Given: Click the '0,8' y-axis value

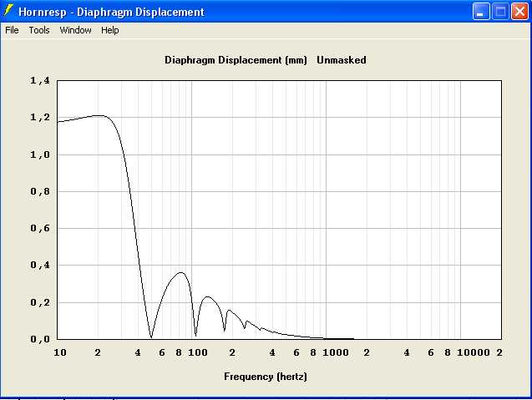Looking at the screenshot, I should tap(40, 191).
